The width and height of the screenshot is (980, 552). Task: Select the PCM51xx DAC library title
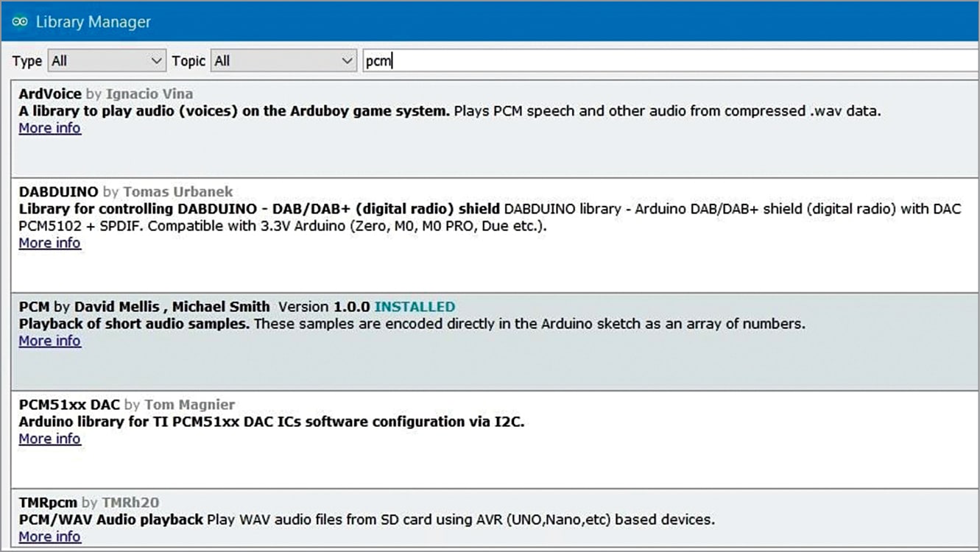[69, 405]
